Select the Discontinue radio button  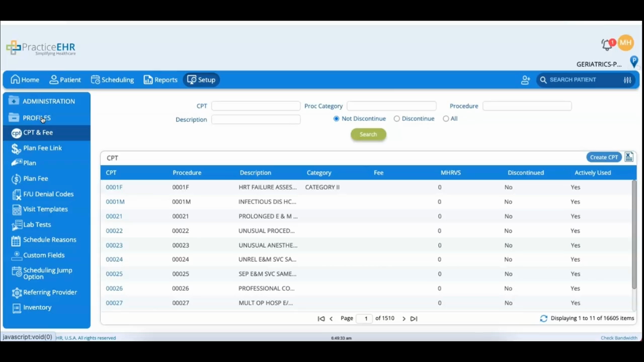coord(397,119)
